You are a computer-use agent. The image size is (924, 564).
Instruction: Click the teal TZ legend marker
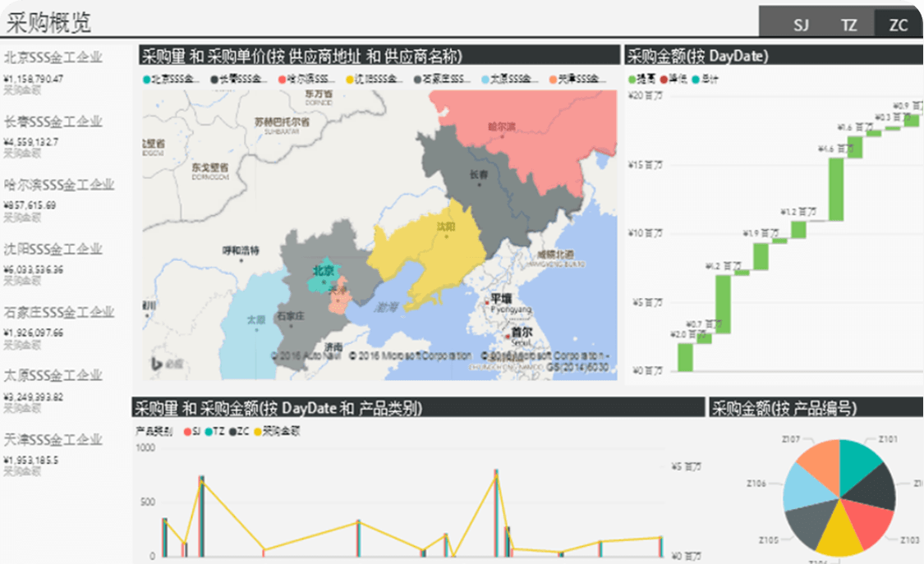tap(209, 432)
